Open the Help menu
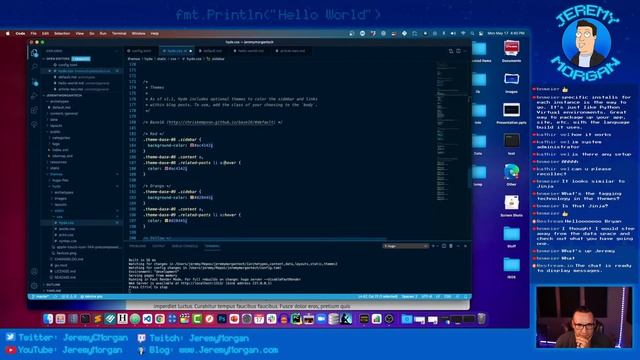Viewport: 640px width, 360px height. coord(155,33)
